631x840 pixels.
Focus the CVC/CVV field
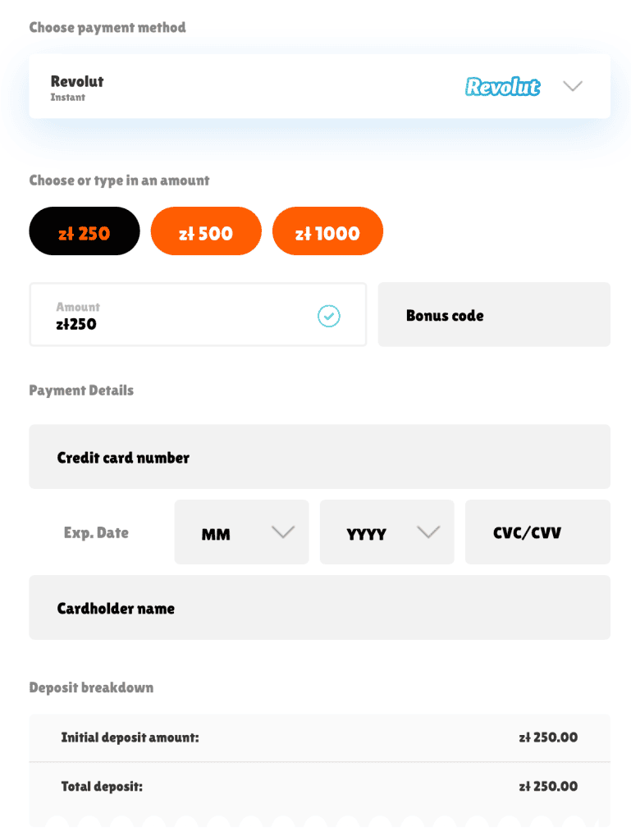pos(537,532)
